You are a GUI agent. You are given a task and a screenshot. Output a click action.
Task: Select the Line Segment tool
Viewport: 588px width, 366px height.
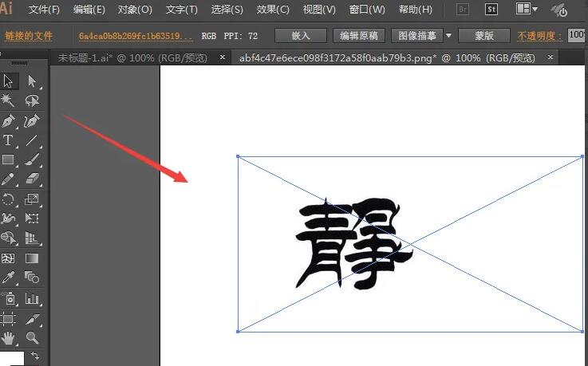click(32, 140)
